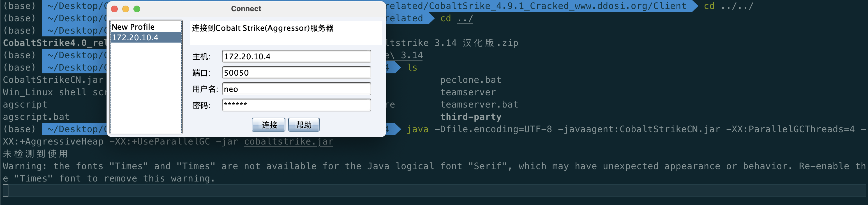Image resolution: width=868 pixels, height=205 pixels.
Task: Click the underlined ../../ path argument
Action: point(736,6)
